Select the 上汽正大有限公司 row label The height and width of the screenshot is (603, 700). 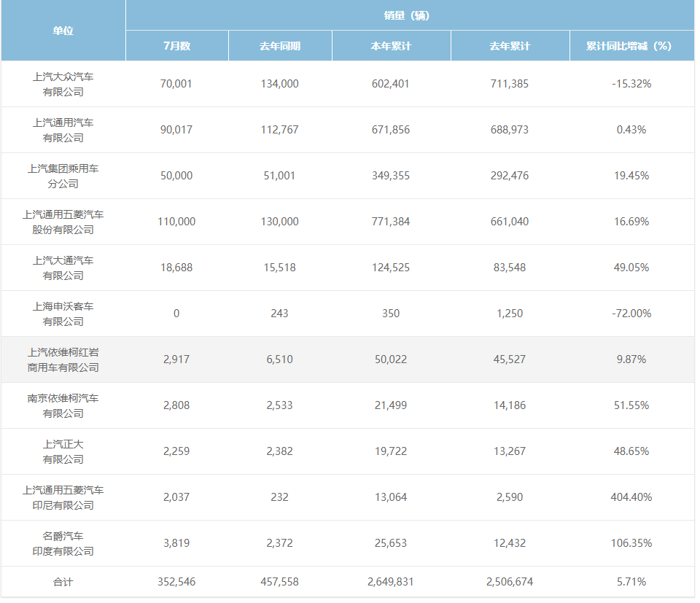click(x=63, y=452)
